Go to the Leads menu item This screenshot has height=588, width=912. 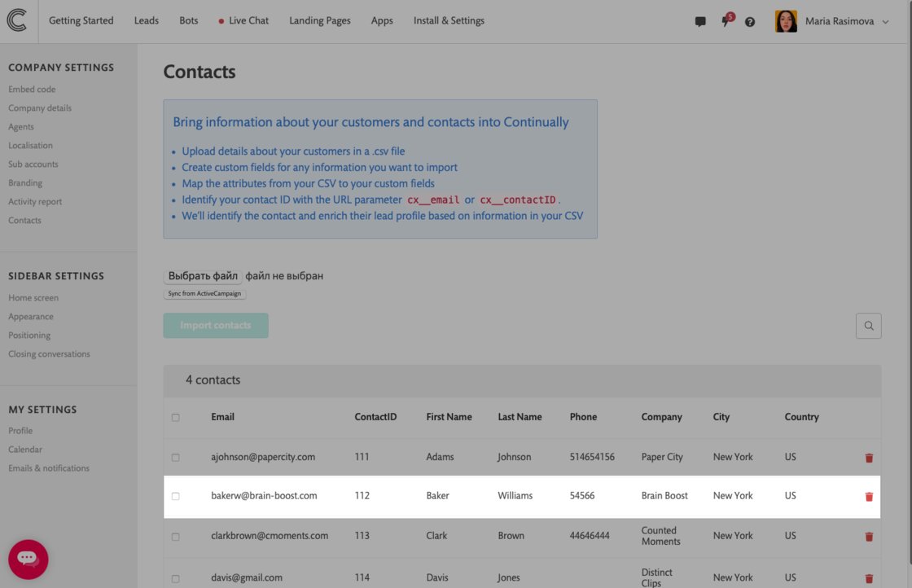pos(146,20)
